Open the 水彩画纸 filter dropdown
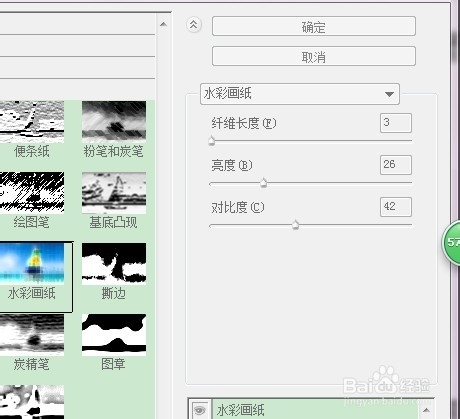Screen dimensions: 460x419 (x=300, y=94)
